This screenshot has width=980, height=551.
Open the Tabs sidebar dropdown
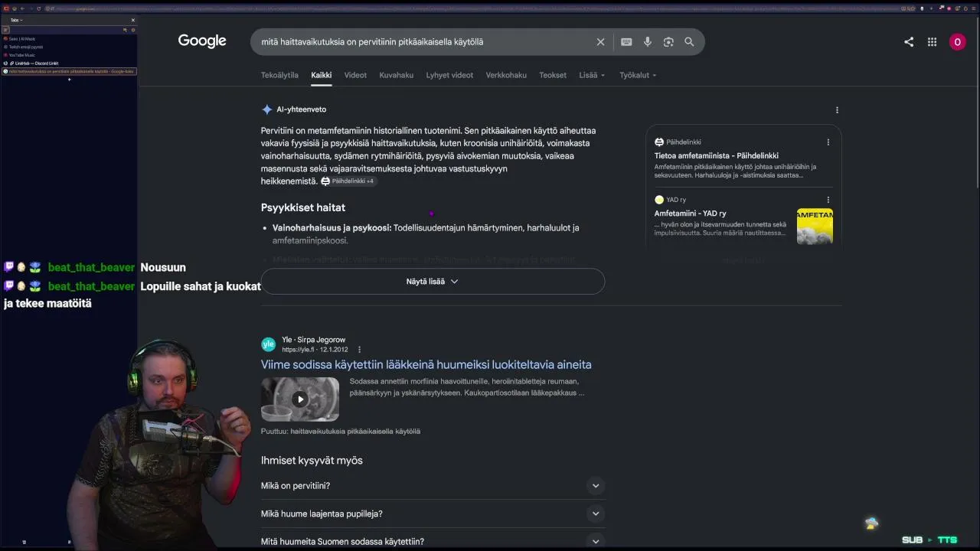(x=17, y=20)
